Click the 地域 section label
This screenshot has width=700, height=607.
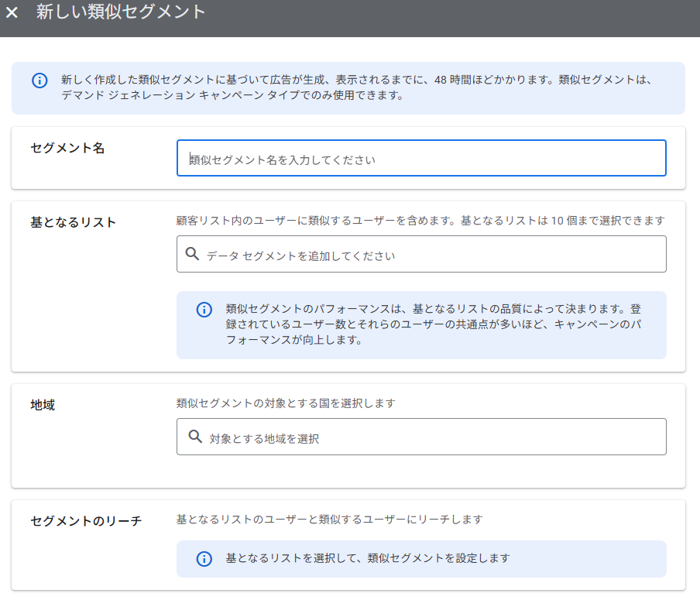(43, 405)
